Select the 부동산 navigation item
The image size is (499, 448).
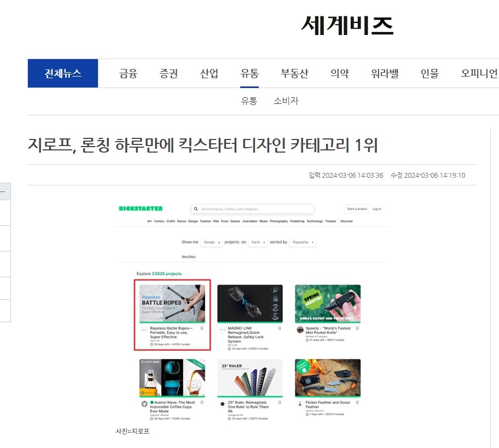[x=294, y=73]
